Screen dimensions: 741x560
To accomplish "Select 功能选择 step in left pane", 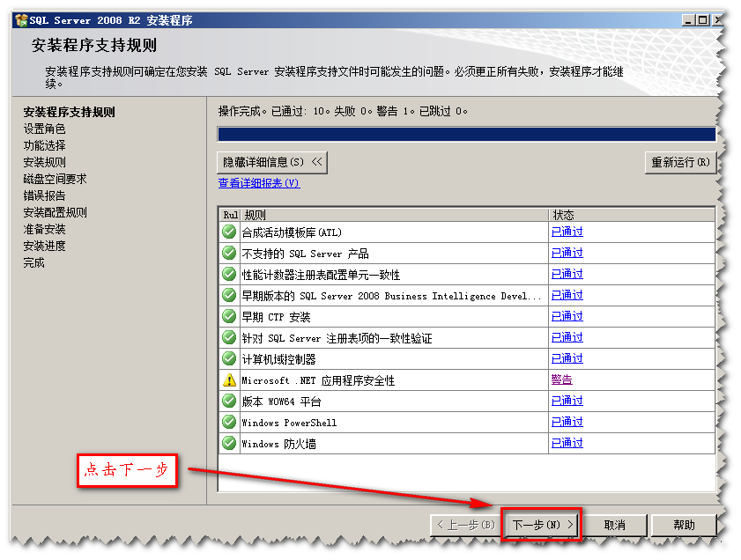I will coord(44,145).
